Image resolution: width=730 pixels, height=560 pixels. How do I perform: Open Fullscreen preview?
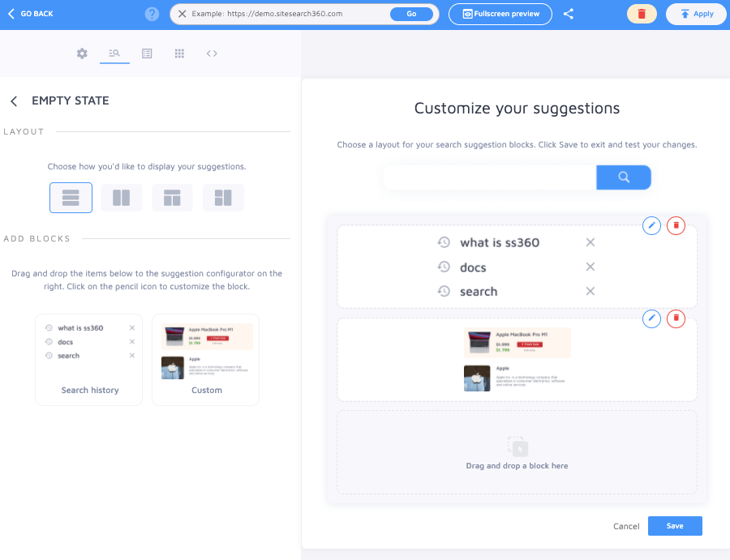(500, 14)
